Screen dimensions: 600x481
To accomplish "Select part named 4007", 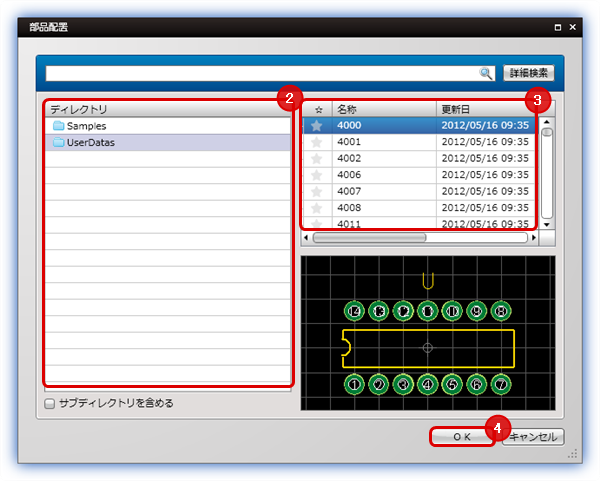I will pos(349,191).
